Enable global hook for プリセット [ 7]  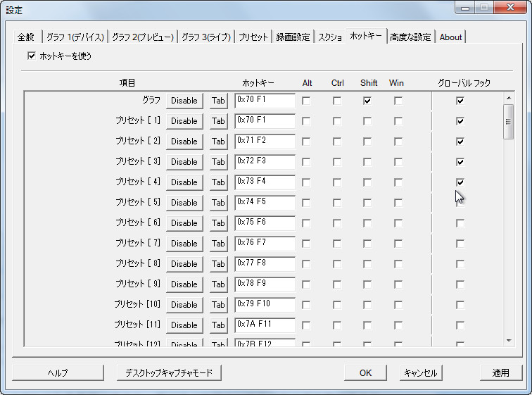click(460, 244)
